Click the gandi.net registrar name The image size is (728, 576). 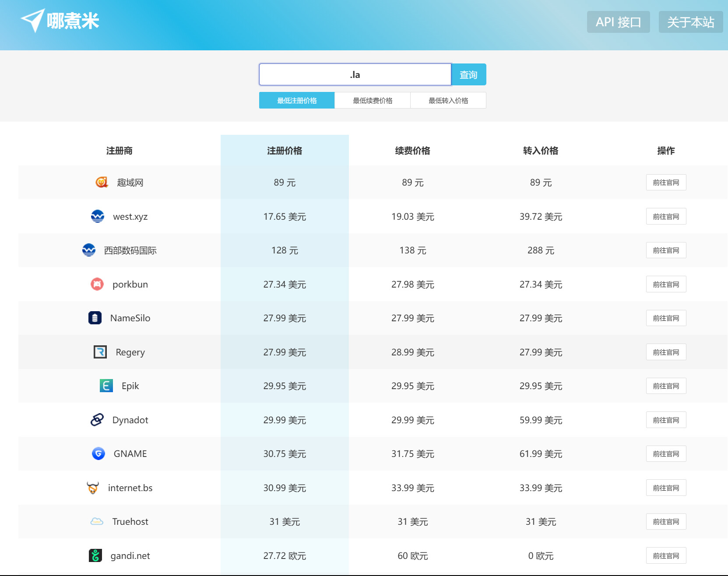(x=130, y=555)
